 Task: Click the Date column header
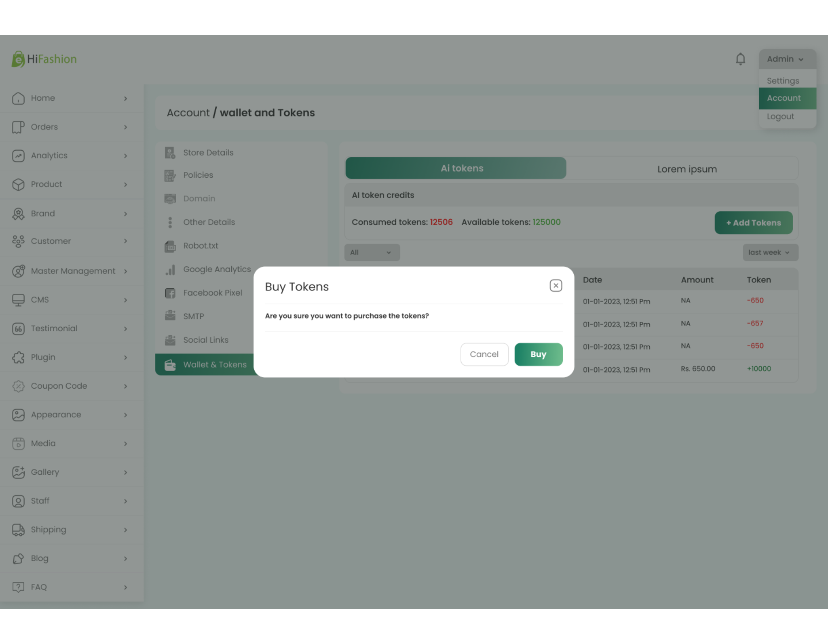(x=592, y=280)
